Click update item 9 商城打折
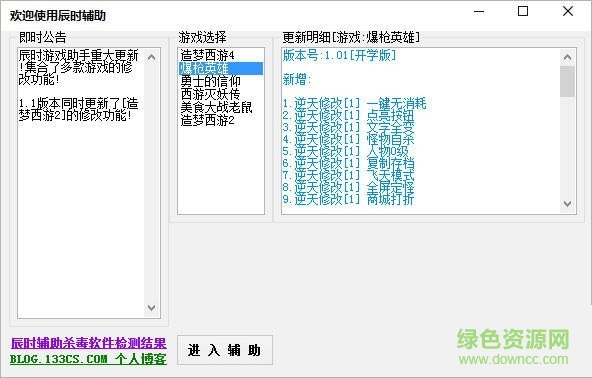This screenshot has height=378, width=592. tap(348, 199)
